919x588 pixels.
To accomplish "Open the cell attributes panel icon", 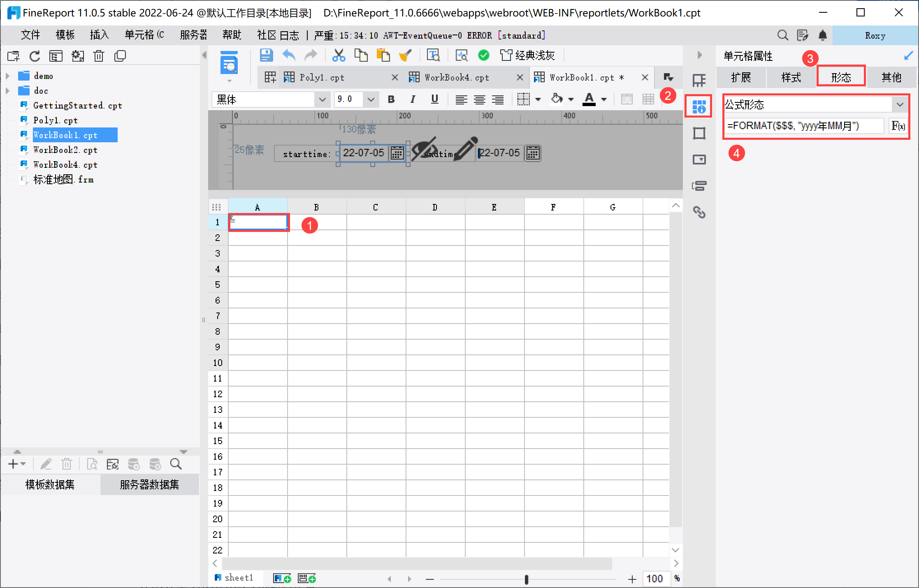I will coord(699,106).
